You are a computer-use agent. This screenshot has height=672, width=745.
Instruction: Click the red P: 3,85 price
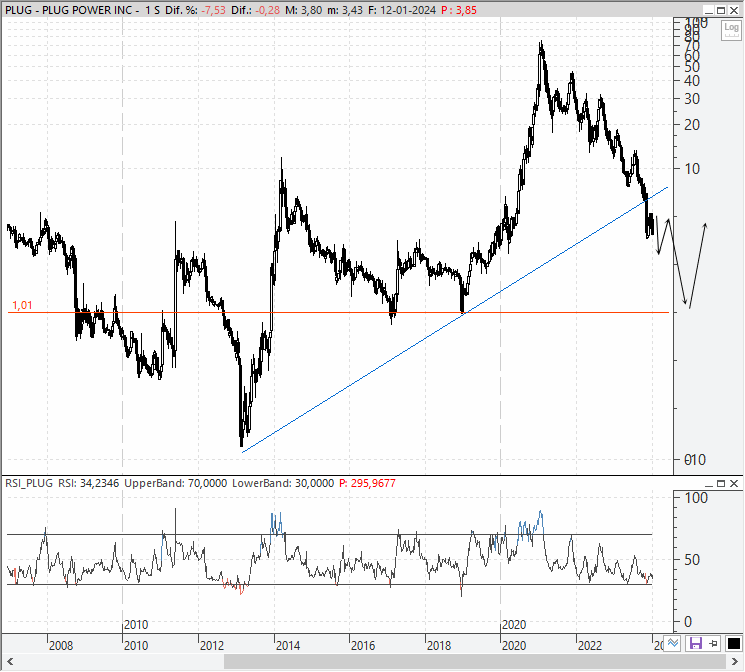pos(458,10)
